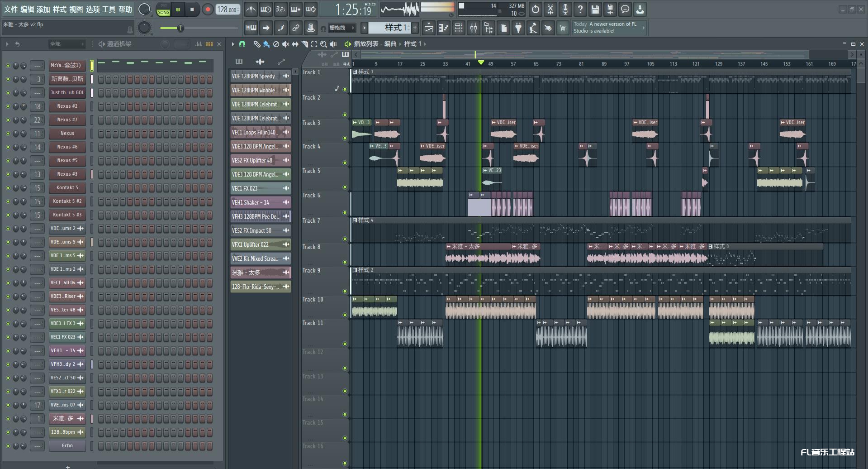Select the pencil draw tool in playlist
This screenshot has width=868, height=469.
[x=257, y=44]
